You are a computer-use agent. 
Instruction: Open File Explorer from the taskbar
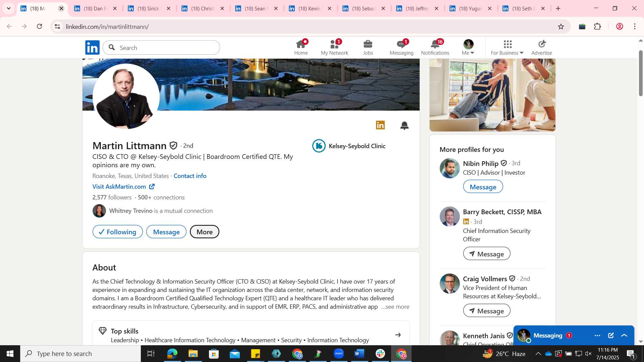[x=193, y=354]
